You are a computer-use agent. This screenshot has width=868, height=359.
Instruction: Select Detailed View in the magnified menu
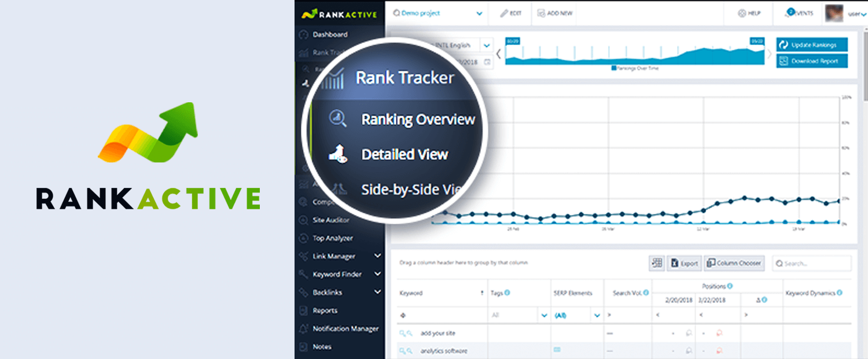tap(404, 154)
